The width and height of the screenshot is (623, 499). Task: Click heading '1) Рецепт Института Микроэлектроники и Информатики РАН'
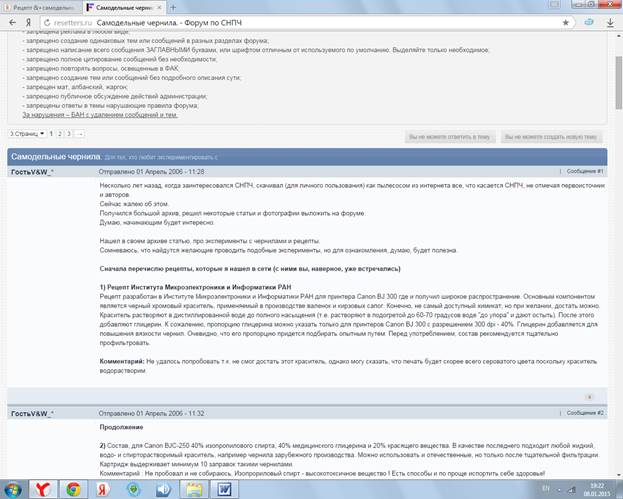click(x=195, y=287)
